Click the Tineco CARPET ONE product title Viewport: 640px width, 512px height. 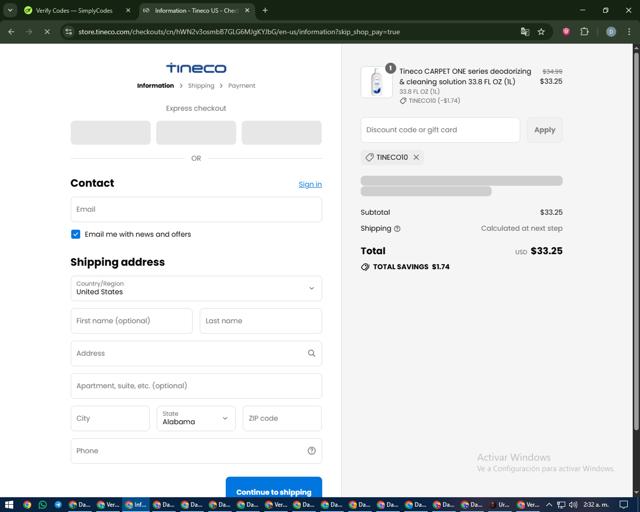tap(465, 76)
